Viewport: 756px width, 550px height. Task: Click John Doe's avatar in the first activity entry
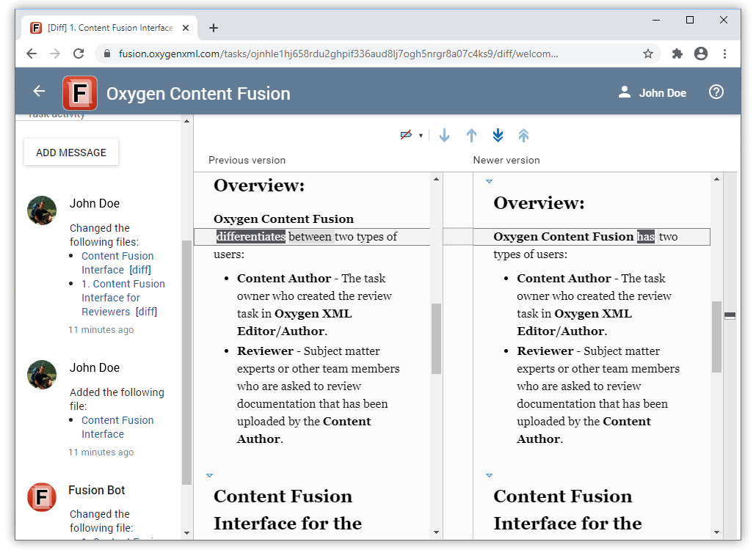42,210
